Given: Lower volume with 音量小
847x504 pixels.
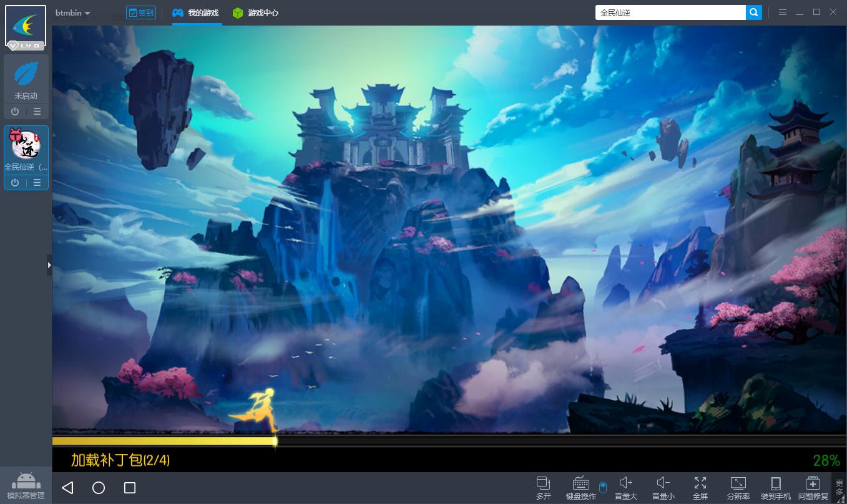Looking at the screenshot, I should coord(663,488).
